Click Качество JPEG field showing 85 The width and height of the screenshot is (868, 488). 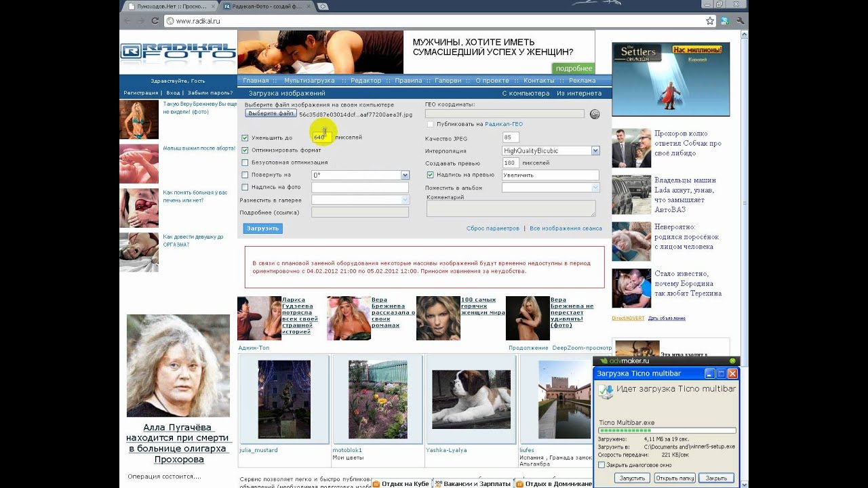tap(511, 138)
